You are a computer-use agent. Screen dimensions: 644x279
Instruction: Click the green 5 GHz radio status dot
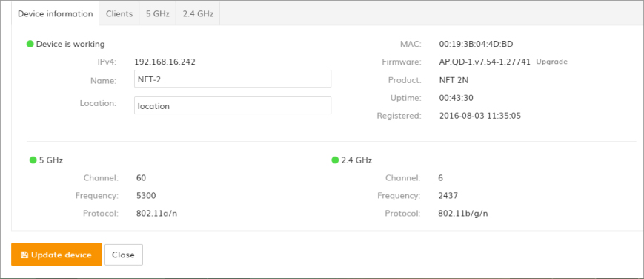coord(33,160)
